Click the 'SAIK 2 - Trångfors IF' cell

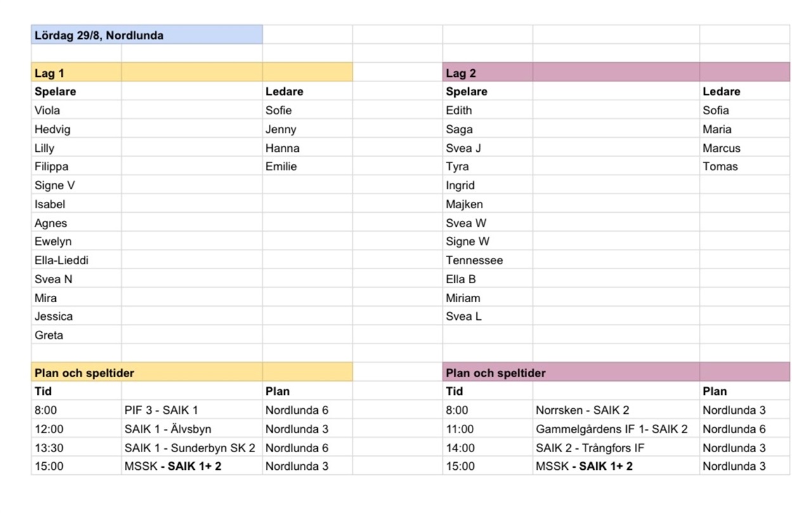coord(616,448)
